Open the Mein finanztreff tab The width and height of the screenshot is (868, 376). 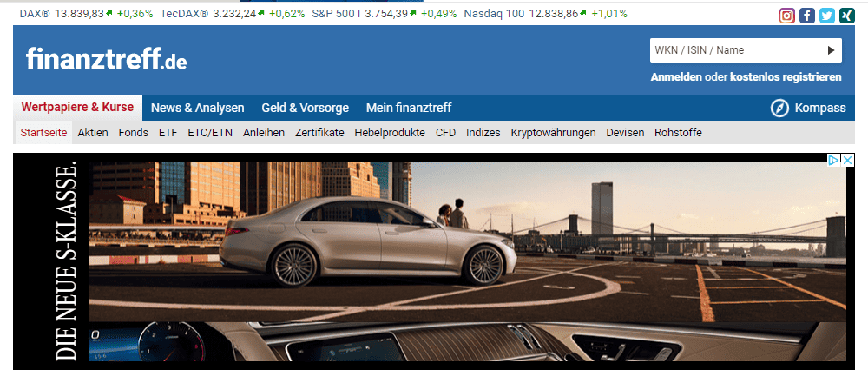point(409,108)
